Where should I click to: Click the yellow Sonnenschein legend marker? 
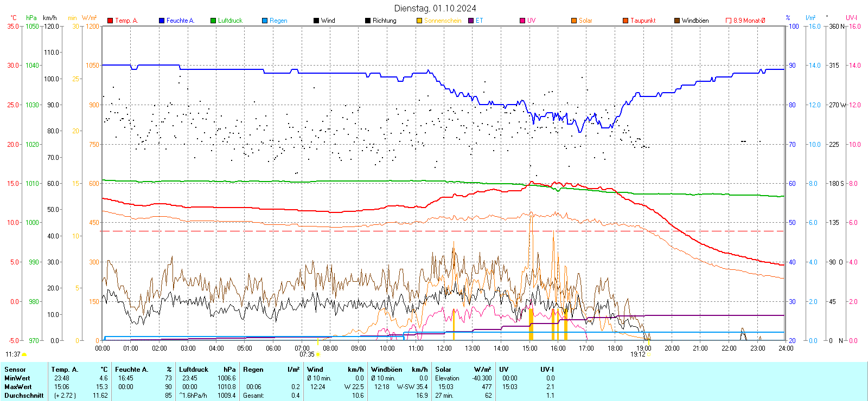[x=419, y=21]
